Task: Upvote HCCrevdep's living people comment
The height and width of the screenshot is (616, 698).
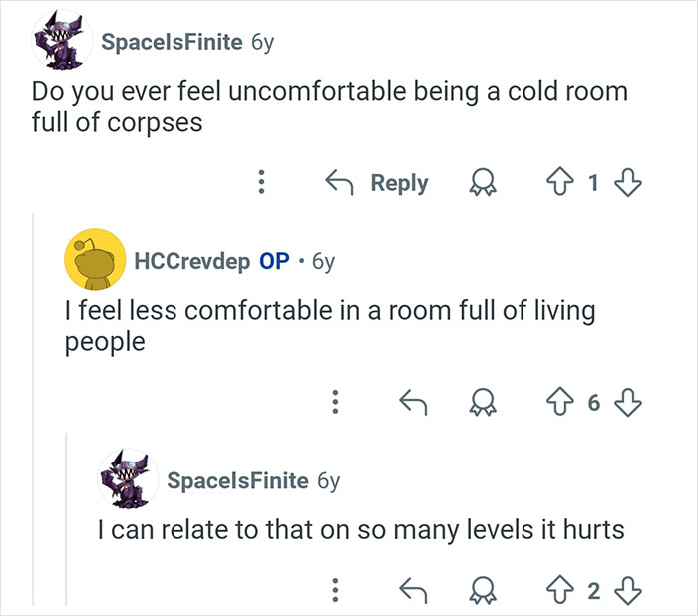Action: coord(559,402)
